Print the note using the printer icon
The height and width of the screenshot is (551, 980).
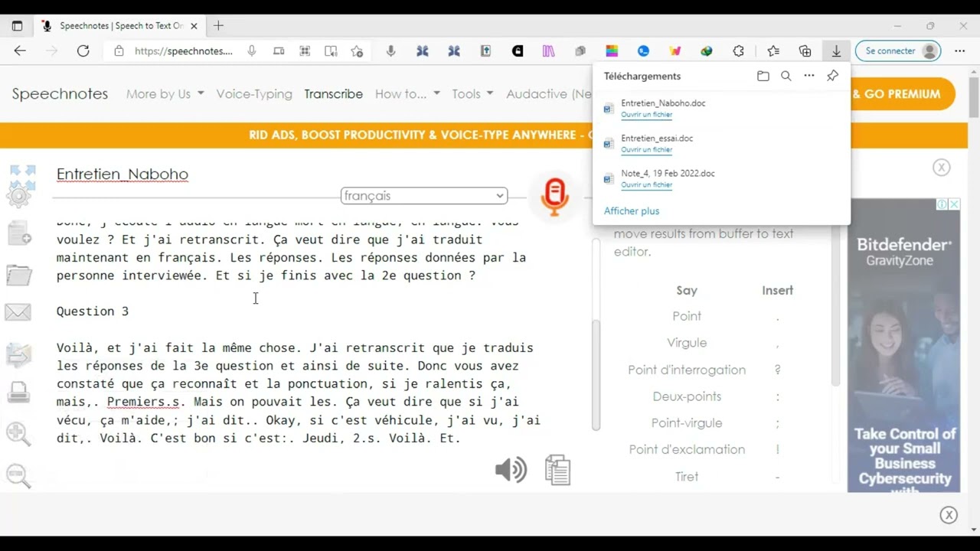tap(18, 392)
